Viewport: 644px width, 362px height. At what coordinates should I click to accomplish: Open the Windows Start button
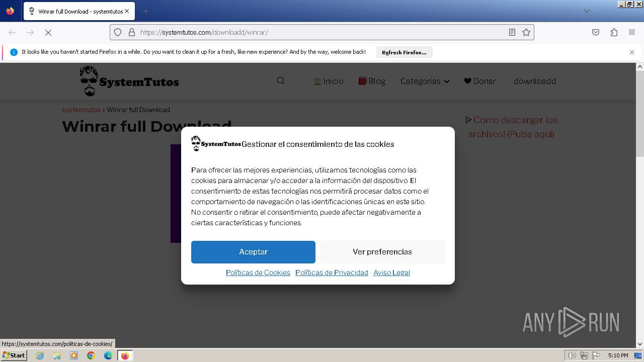coord(14,355)
